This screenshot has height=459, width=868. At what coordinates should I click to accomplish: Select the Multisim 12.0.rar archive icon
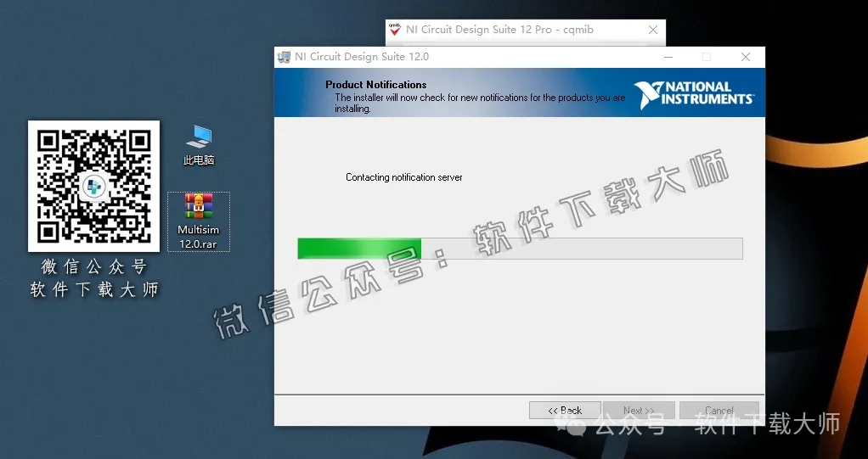[198, 221]
